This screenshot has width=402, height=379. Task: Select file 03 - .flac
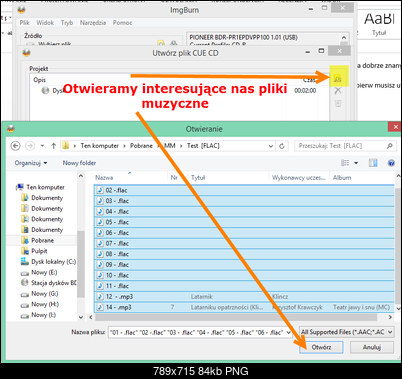[x=244, y=201]
